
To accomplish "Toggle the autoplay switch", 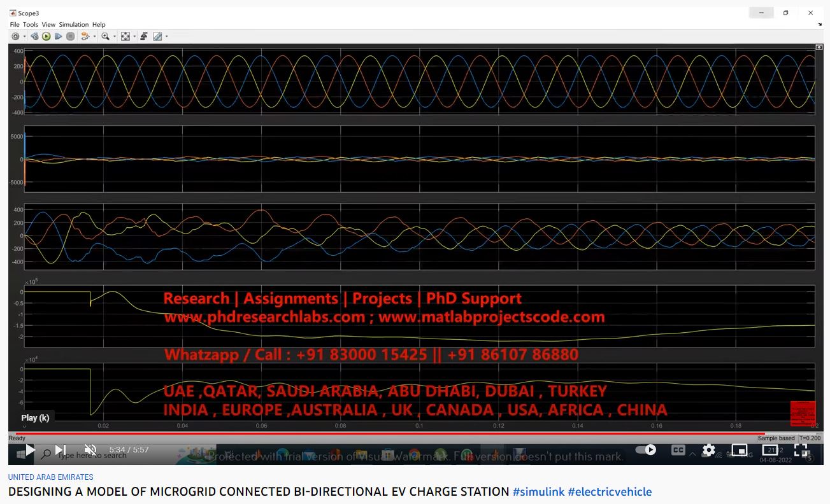I will 646,450.
